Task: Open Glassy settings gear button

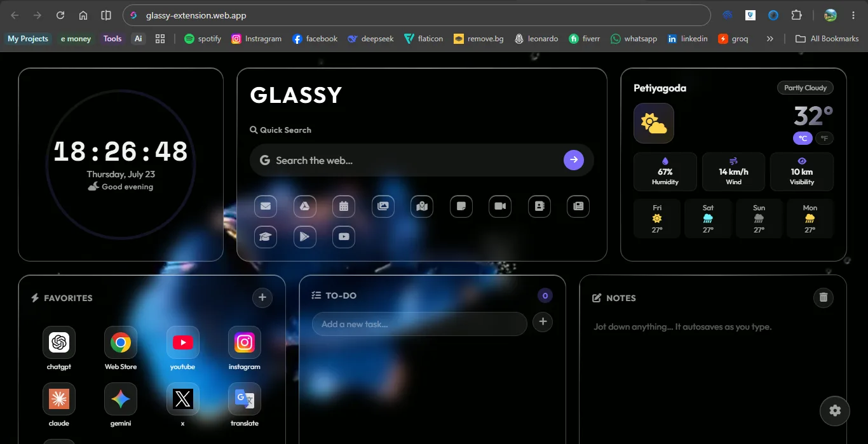Action: pyautogui.click(x=835, y=410)
